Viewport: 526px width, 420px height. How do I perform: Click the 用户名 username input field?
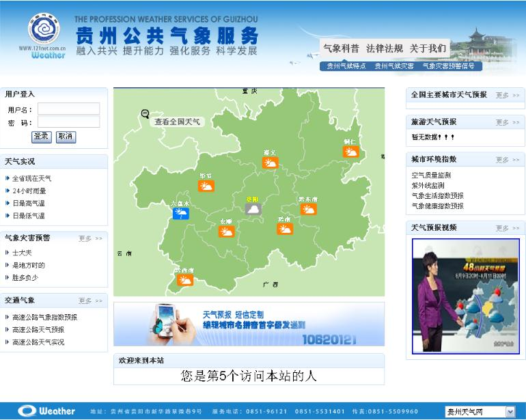point(68,109)
